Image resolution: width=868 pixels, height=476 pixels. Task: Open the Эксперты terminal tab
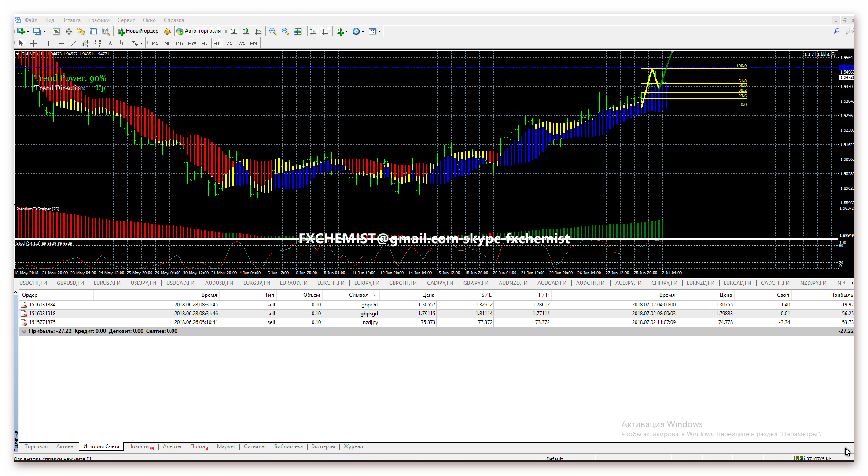(323, 446)
